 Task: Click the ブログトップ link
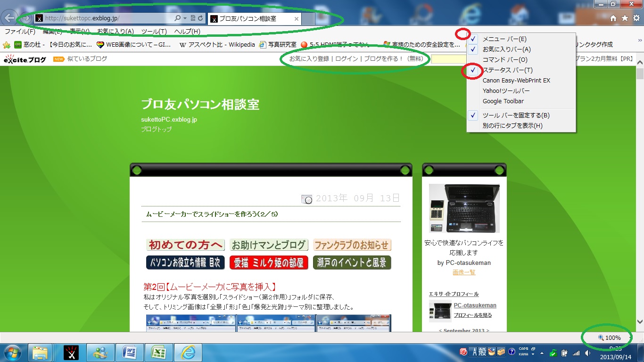click(156, 129)
